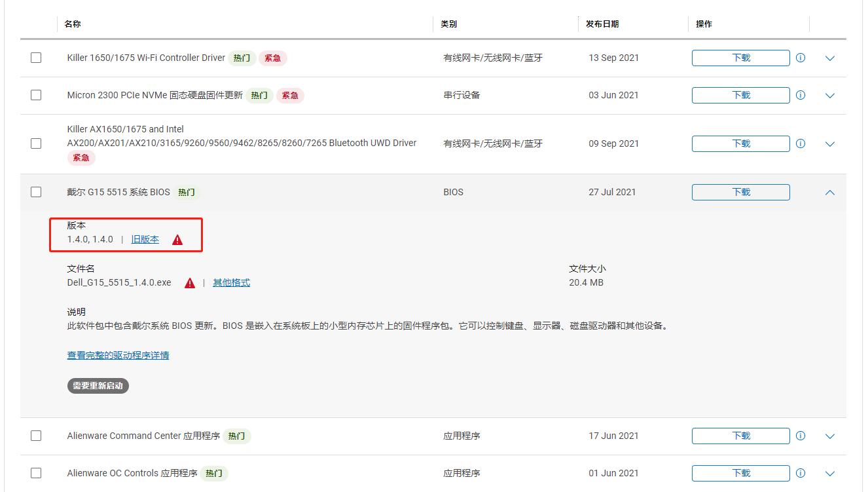The image size is (868, 492).
Task: Click 查看完整的驱动程序详情 link
Action: [x=117, y=354]
